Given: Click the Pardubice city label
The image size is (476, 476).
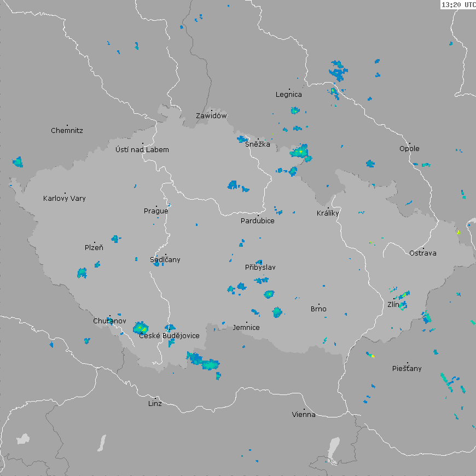Looking at the screenshot, I should point(258,220).
